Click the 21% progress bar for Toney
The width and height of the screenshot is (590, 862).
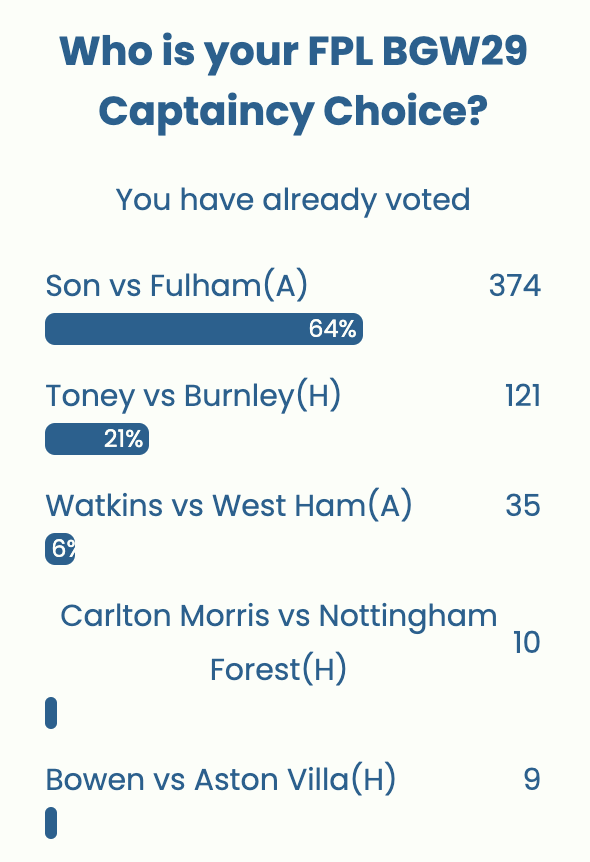96,438
